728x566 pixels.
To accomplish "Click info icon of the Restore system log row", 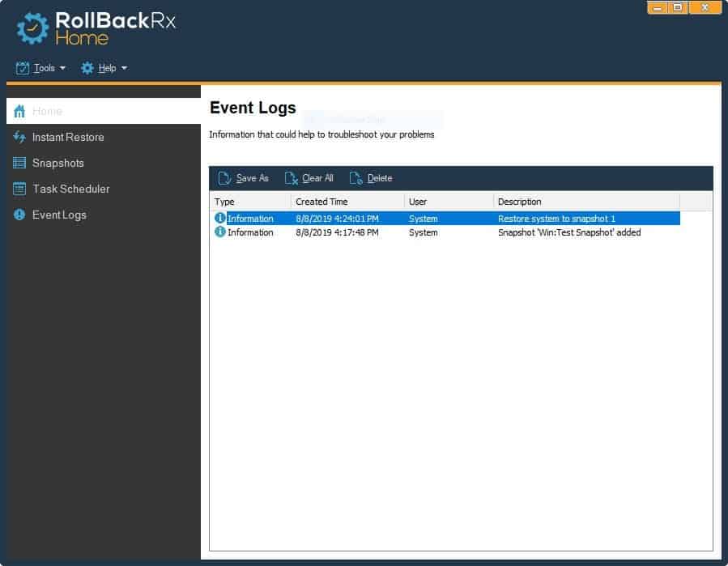I will pos(220,218).
